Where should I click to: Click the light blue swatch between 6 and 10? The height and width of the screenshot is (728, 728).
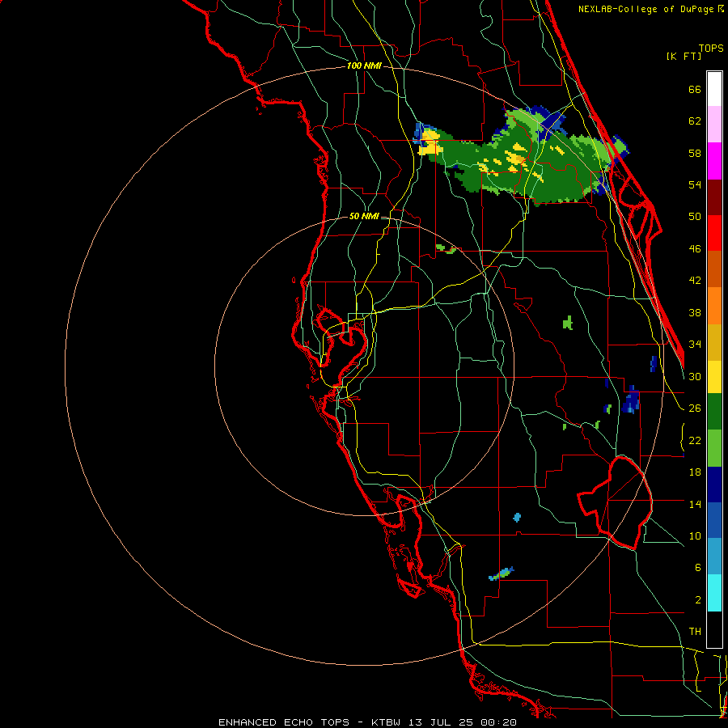tap(714, 557)
